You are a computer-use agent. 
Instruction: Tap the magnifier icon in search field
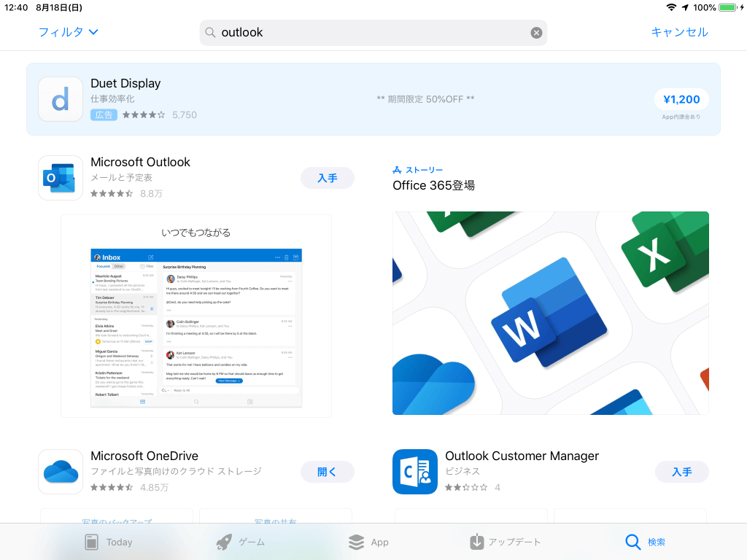[210, 32]
